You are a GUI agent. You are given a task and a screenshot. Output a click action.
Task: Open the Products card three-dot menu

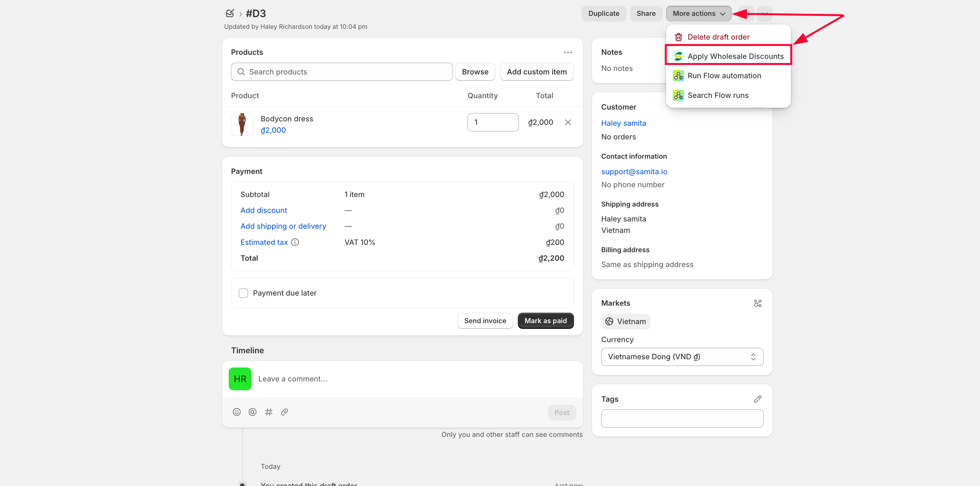click(568, 52)
